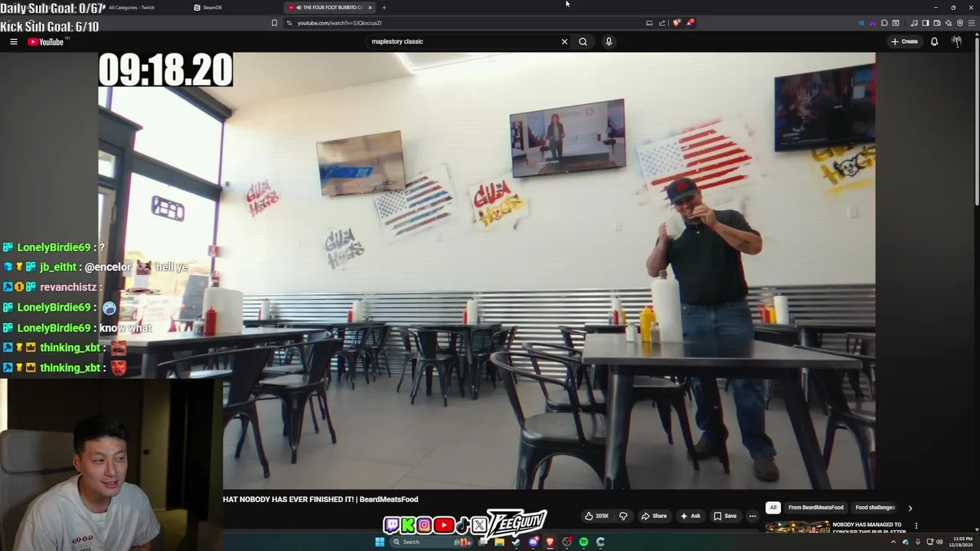Select the 'From BeardMeatsFood' chip

815,507
